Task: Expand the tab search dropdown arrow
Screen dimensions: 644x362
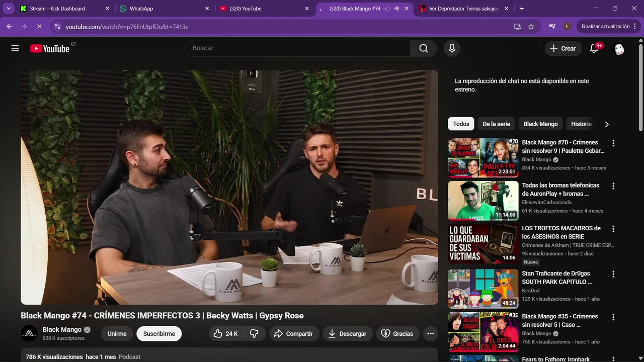Action: coord(9,9)
